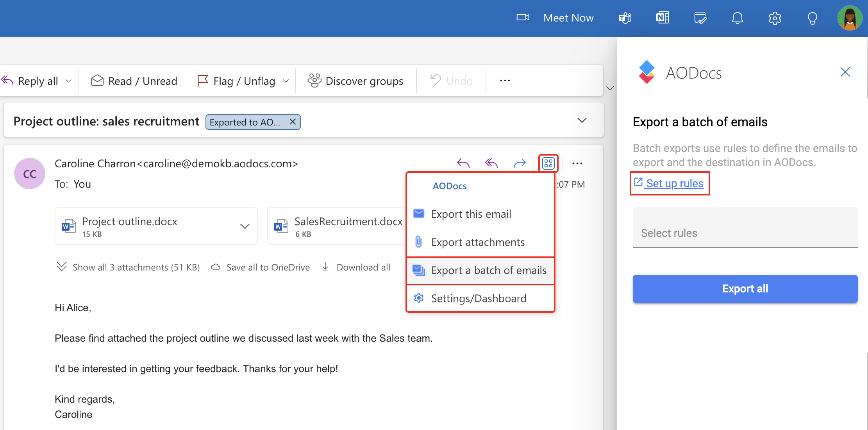Close the AODocs side panel
This screenshot has height=430, width=868.
[845, 72]
